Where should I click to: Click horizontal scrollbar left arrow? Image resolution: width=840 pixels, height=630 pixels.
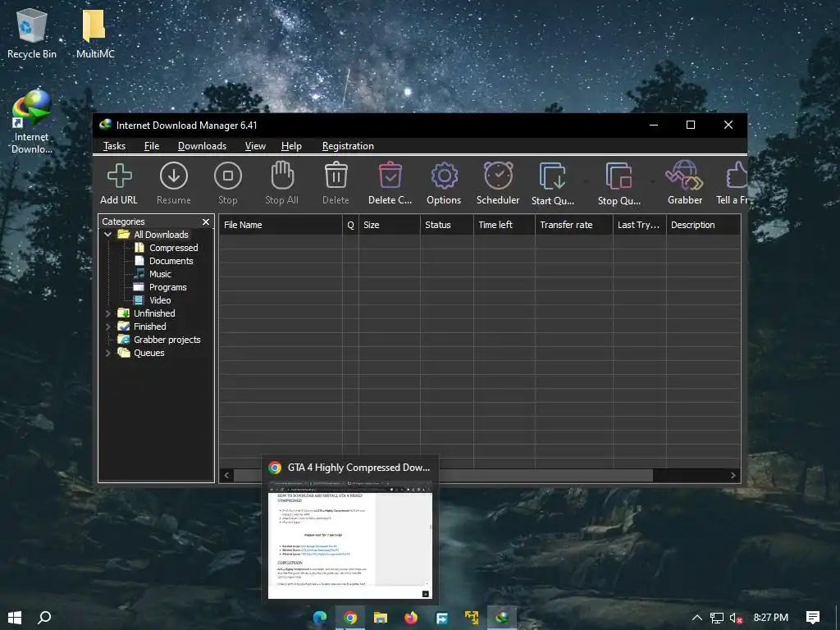point(226,475)
